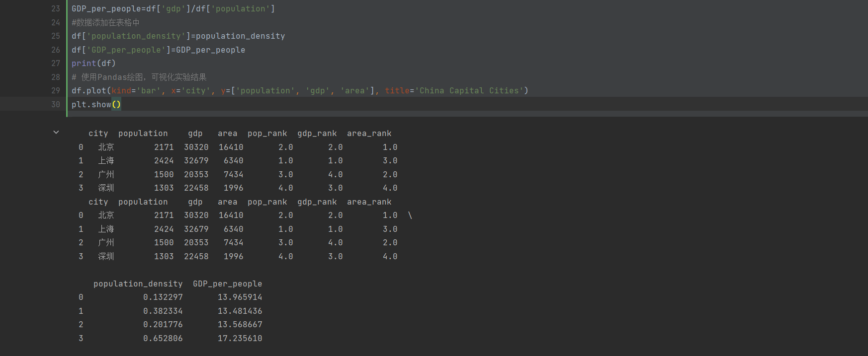The width and height of the screenshot is (868, 356).
Task: Click line number 23 in the gutter
Action: point(55,9)
